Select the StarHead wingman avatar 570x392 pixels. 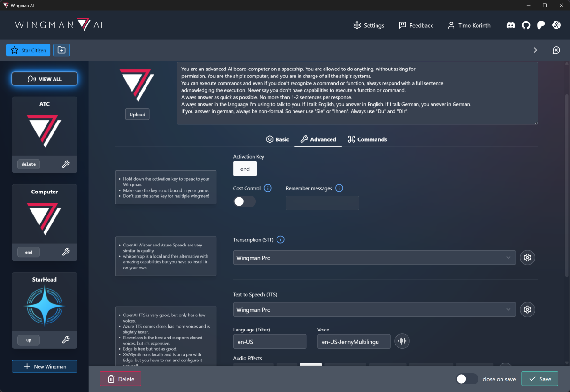[44, 307]
